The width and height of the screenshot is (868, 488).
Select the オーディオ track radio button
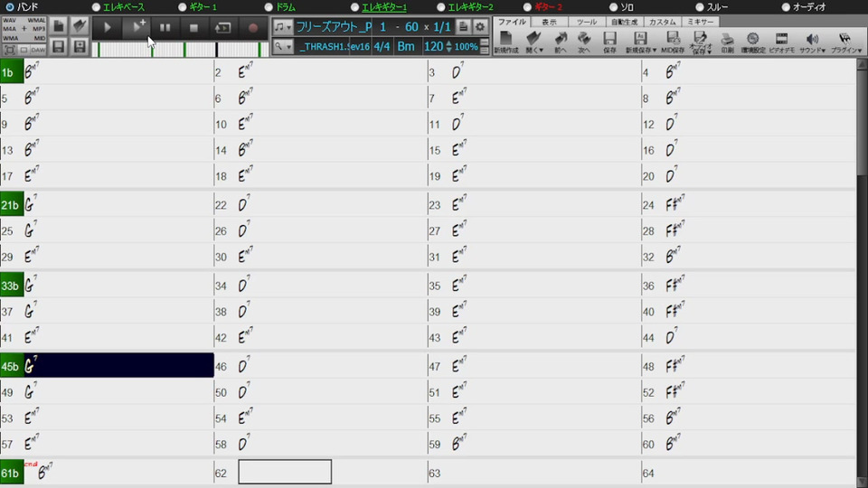pyautogui.click(x=786, y=7)
